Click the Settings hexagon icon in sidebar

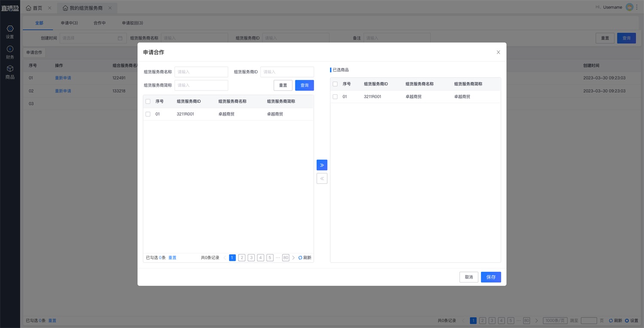(x=10, y=29)
